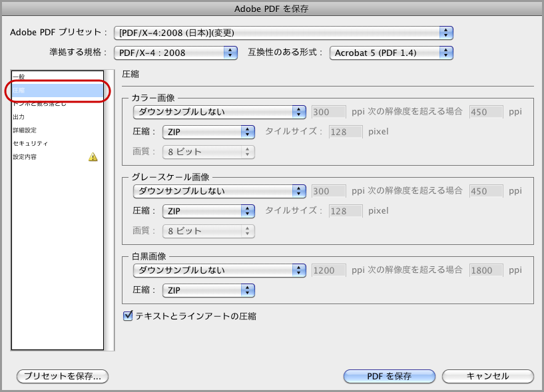Click 白黒画像 1200 ppi field
The width and height of the screenshot is (544, 392).
click(x=328, y=270)
